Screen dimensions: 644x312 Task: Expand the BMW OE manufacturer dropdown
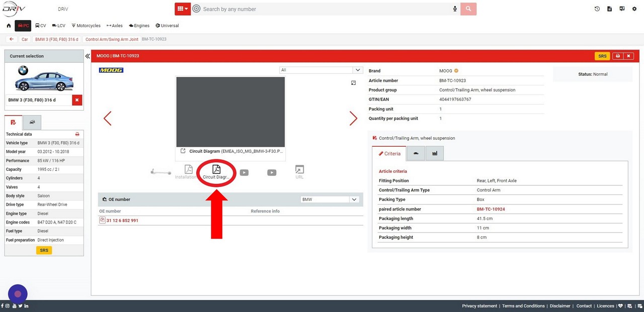[x=329, y=199]
